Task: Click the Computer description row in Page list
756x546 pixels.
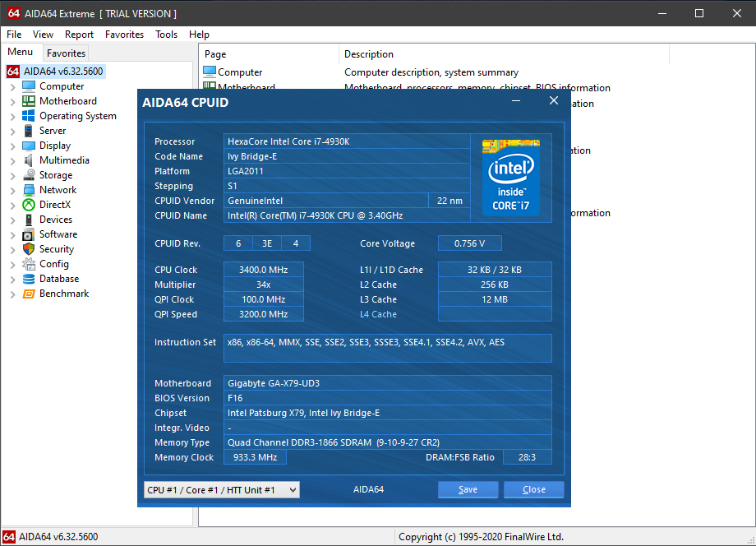Action: [431, 72]
